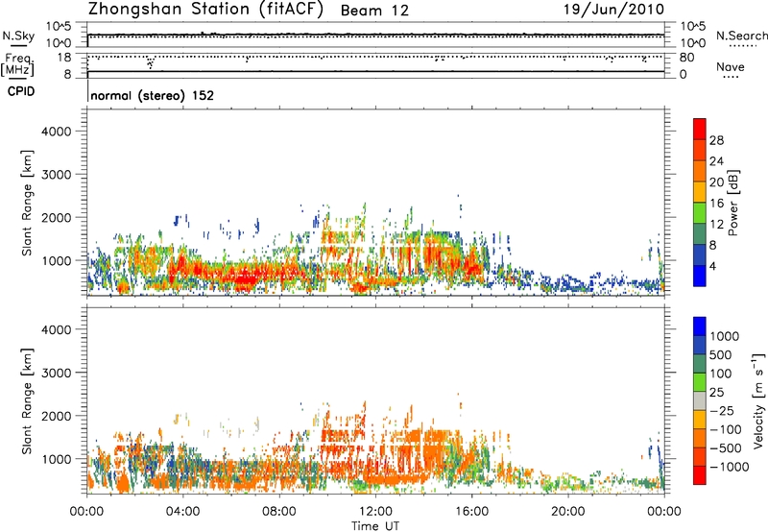Click the '16' label on power colorbar
Image resolution: width=768 pixels, height=532 pixels.
pyautogui.click(x=716, y=204)
